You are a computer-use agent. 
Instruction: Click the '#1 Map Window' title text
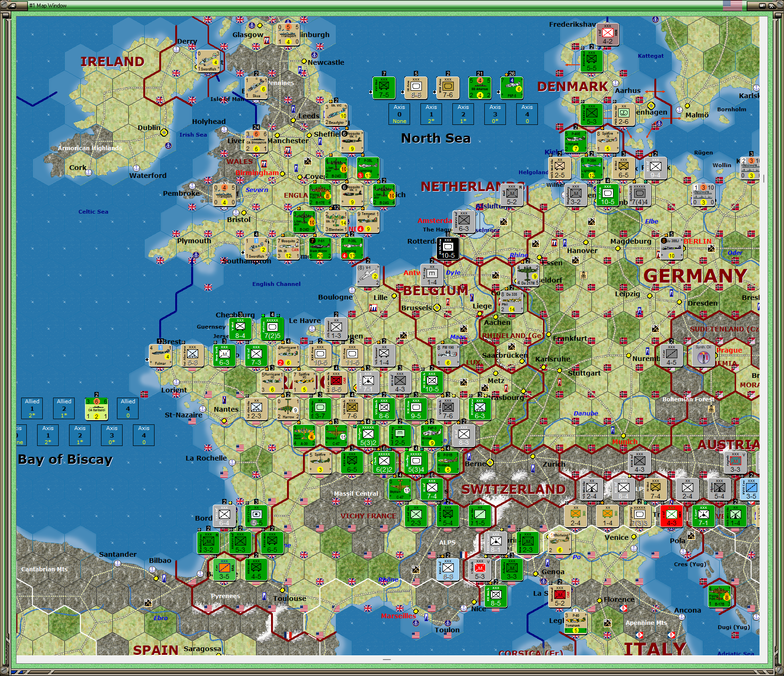(48, 6)
